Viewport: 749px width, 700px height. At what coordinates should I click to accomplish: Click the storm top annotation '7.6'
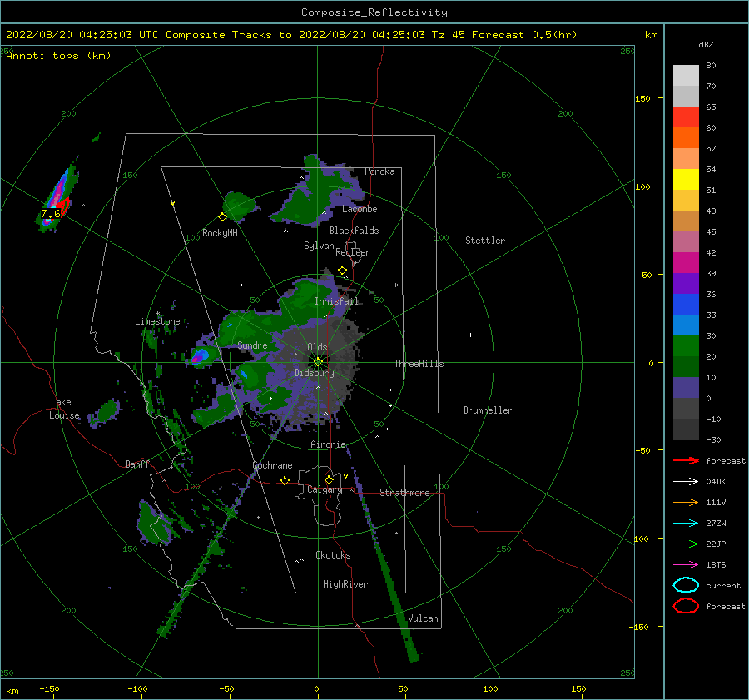pyautogui.click(x=51, y=214)
